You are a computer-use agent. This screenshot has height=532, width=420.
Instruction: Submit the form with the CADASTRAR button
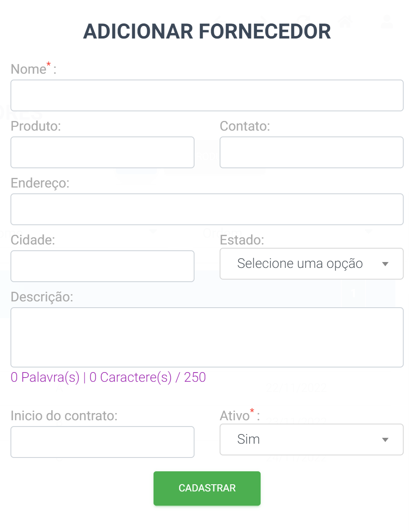(x=207, y=488)
